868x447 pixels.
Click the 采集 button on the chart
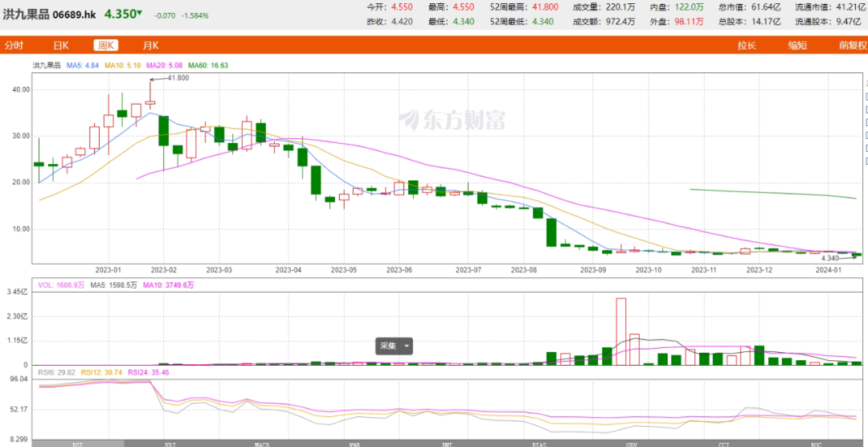tap(388, 347)
